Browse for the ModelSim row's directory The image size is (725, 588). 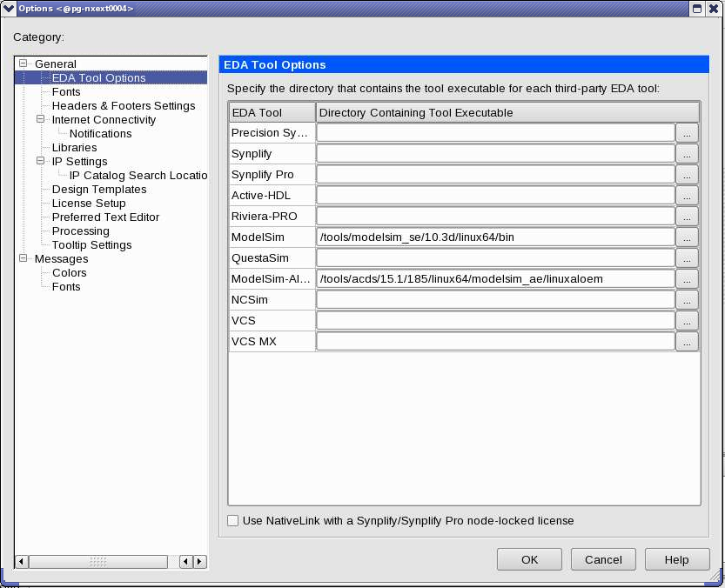click(687, 237)
